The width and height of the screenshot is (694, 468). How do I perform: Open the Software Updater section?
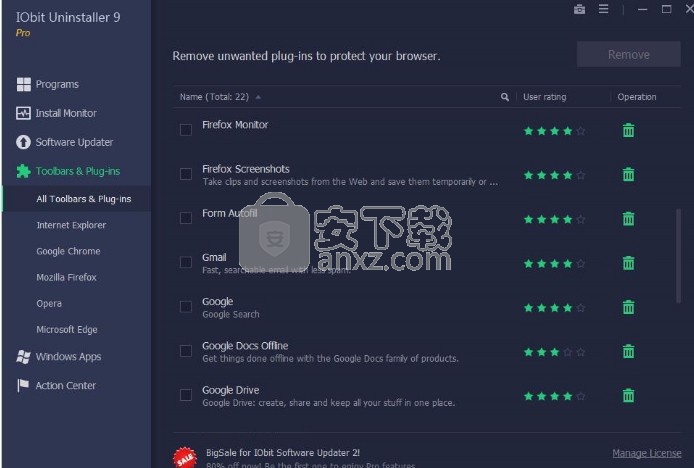[x=76, y=142]
